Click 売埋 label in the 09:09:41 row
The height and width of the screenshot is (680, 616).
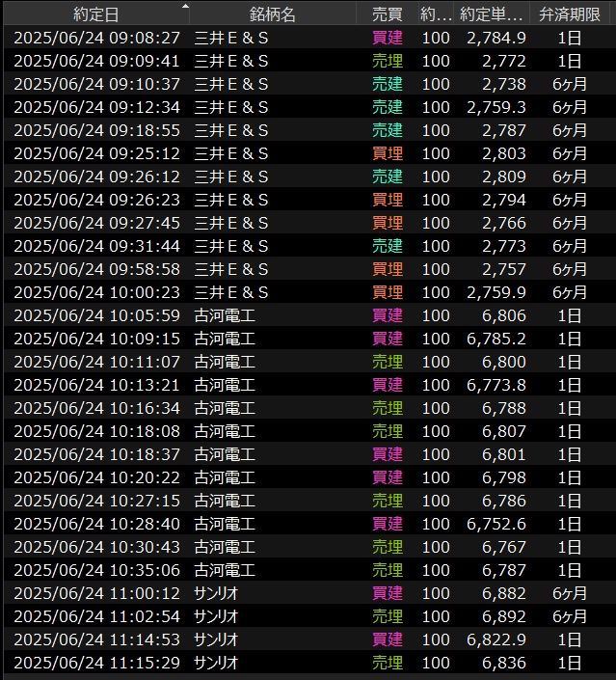(388, 61)
